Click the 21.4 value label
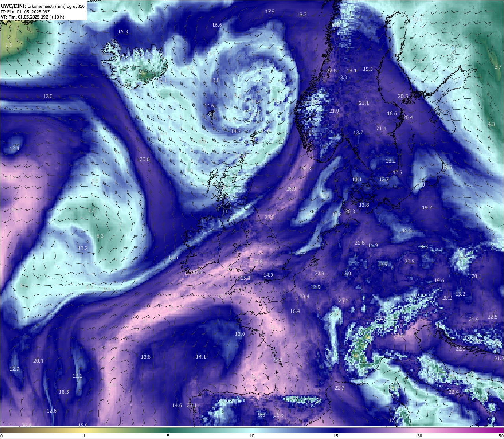The width and height of the screenshot is (504, 439). click(381, 128)
